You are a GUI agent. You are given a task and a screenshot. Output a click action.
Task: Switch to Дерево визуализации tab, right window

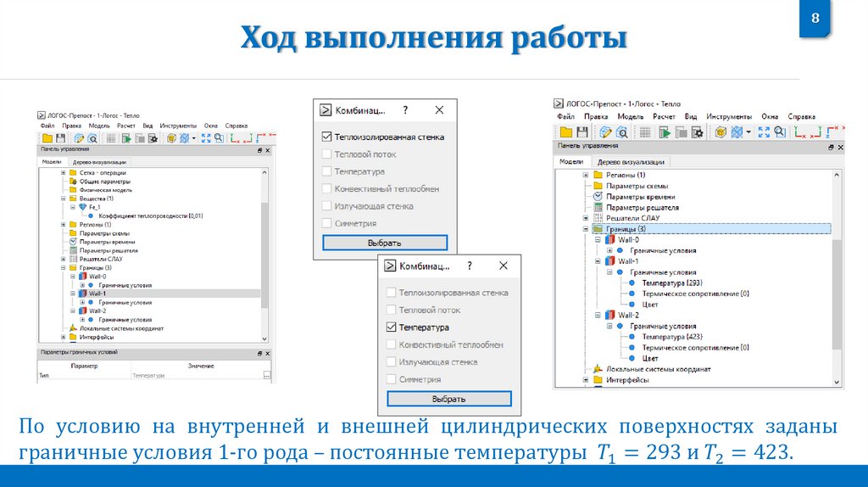point(631,162)
